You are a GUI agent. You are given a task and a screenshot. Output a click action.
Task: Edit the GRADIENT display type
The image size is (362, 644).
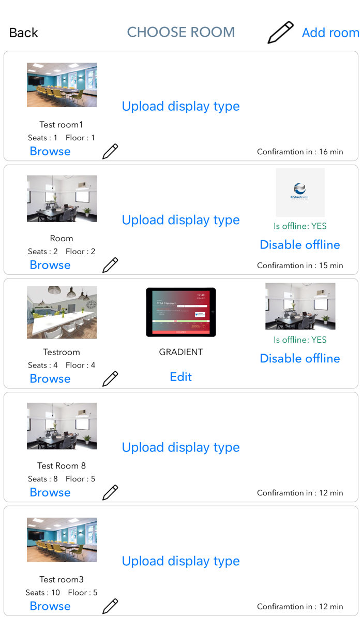pos(181,377)
